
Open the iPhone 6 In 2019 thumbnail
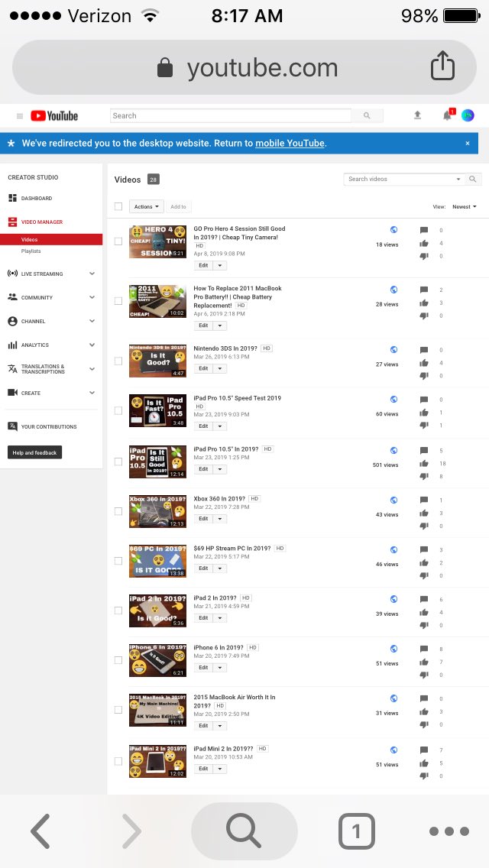[x=158, y=660]
